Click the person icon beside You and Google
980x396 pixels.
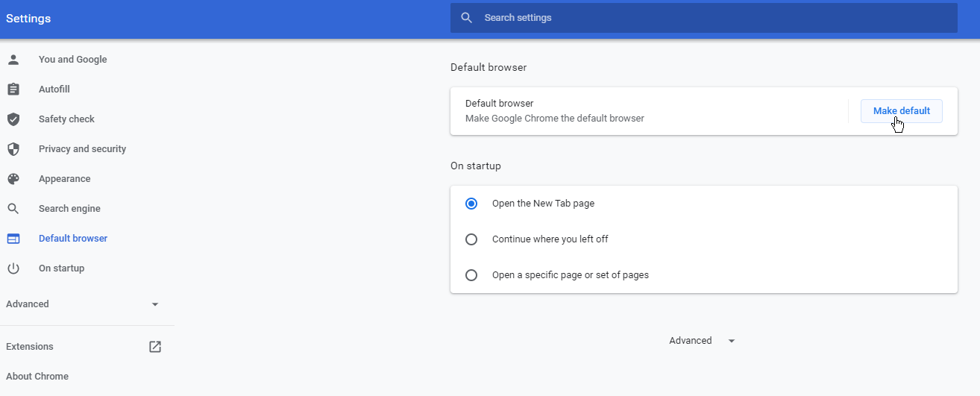click(13, 60)
